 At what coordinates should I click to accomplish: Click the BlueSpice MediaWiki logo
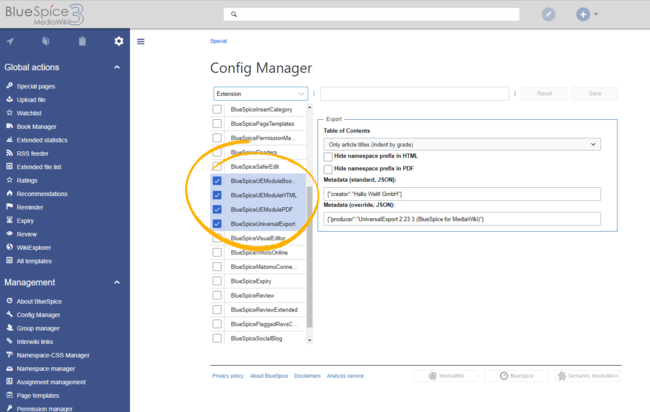coord(44,14)
